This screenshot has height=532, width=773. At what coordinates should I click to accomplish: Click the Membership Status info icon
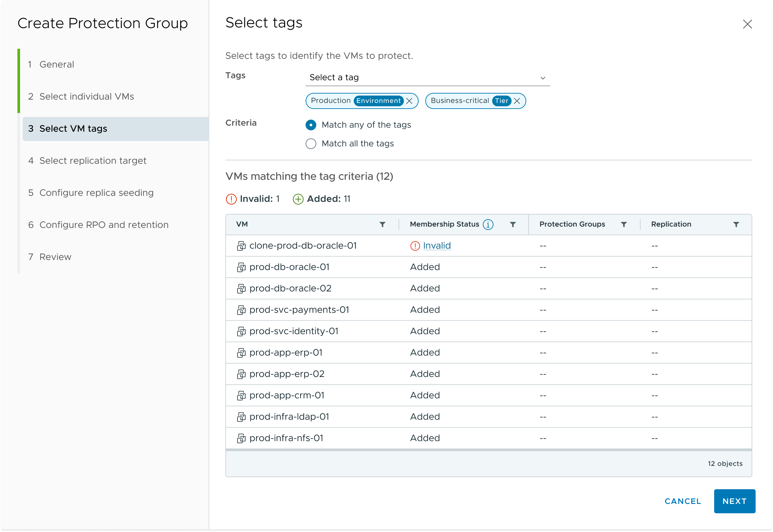tap(488, 224)
